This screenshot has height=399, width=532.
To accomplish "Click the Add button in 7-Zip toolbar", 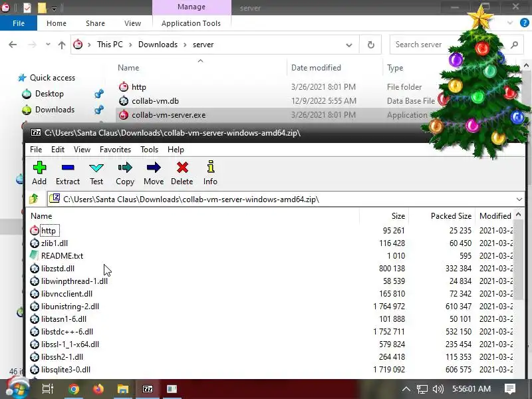I will coord(39,173).
